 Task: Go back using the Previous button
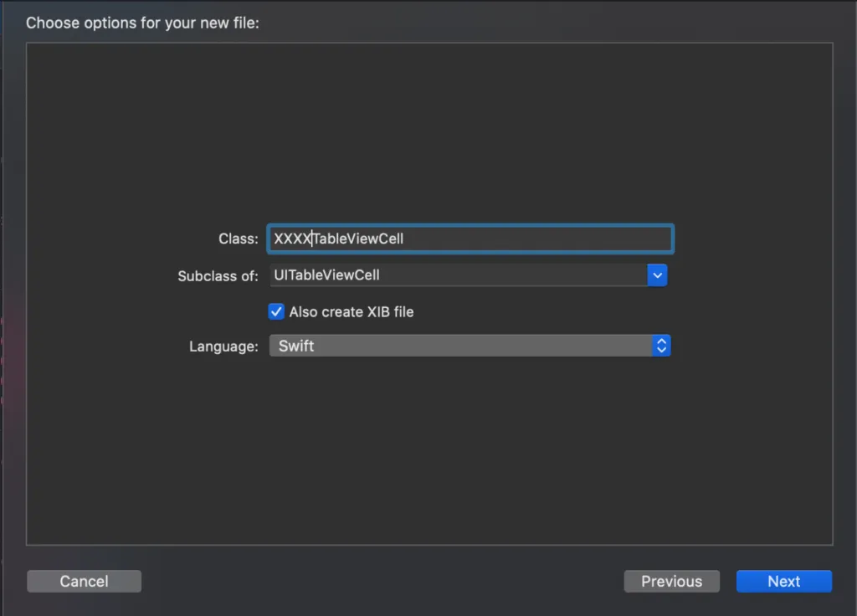tap(671, 581)
